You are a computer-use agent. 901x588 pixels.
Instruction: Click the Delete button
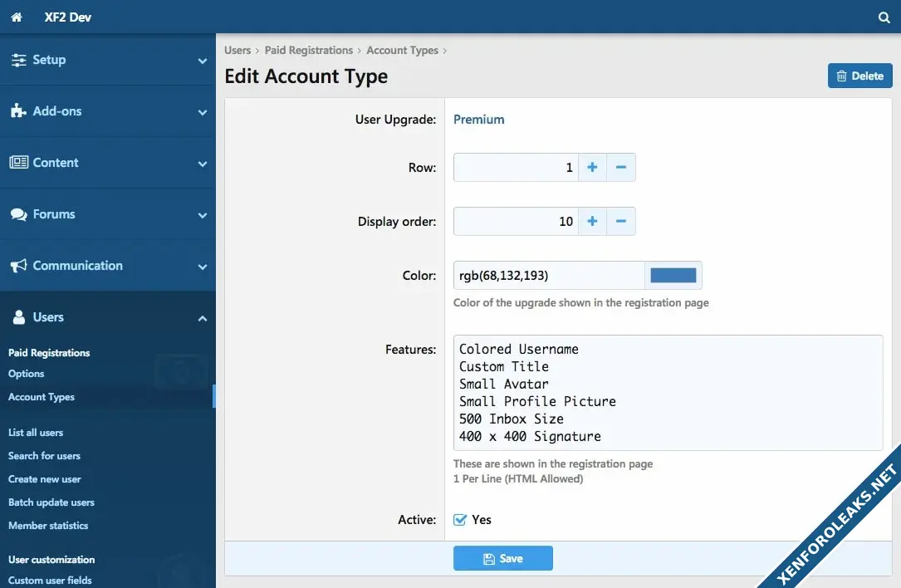coord(859,76)
